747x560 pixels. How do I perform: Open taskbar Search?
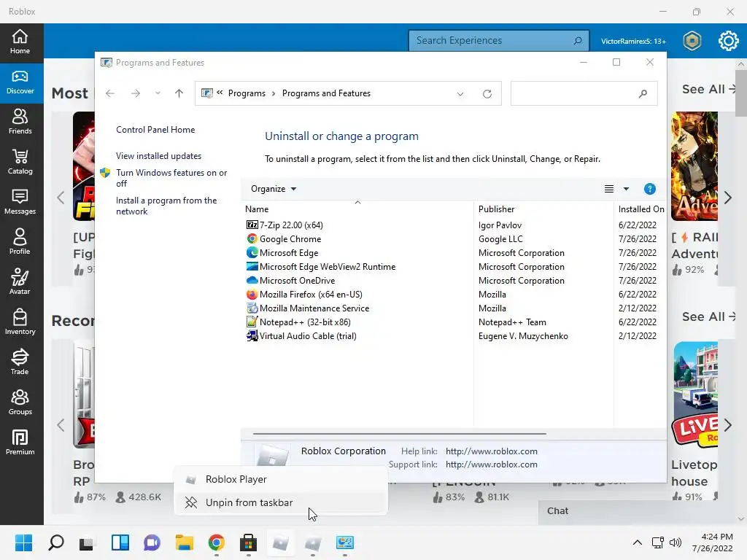[x=55, y=542]
